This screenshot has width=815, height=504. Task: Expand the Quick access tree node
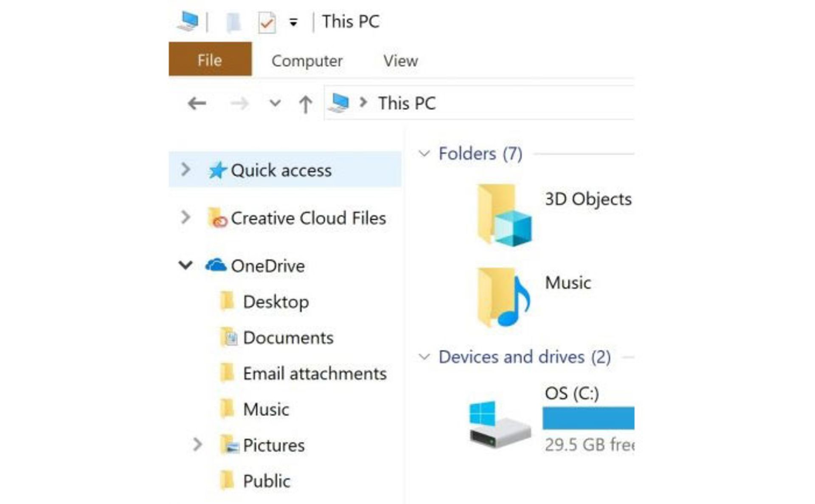click(185, 170)
